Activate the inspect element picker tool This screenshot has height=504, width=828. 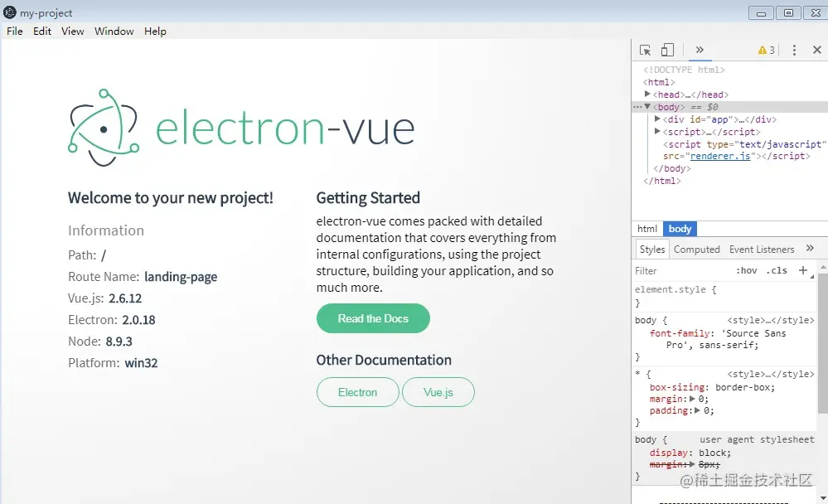pyautogui.click(x=645, y=51)
